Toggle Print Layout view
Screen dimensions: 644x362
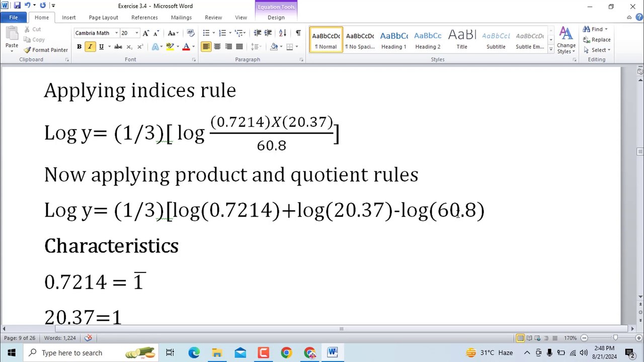point(520,338)
